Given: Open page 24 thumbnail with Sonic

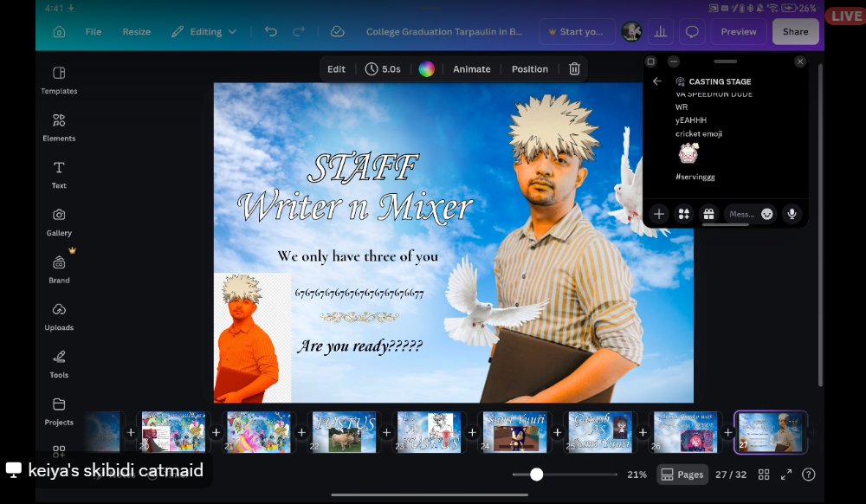Looking at the screenshot, I should [514, 432].
